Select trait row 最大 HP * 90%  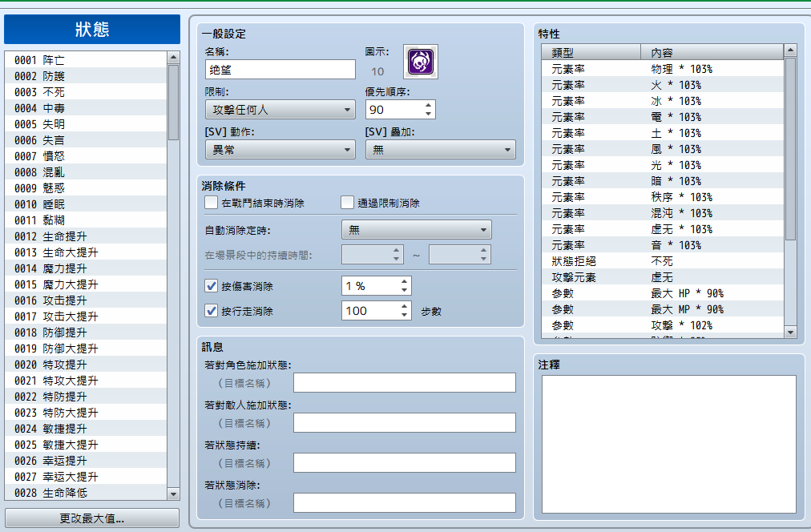pos(663,293)
